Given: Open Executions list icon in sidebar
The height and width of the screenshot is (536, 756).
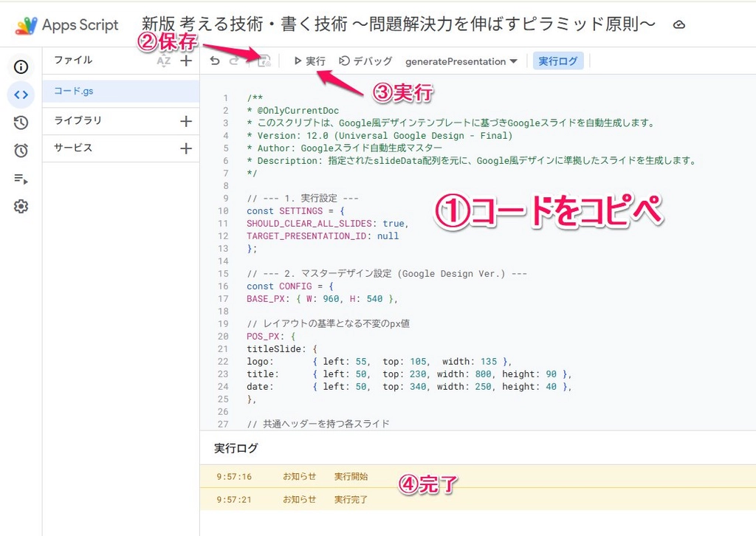Looking at the screenshot, I should coord(21,179).
